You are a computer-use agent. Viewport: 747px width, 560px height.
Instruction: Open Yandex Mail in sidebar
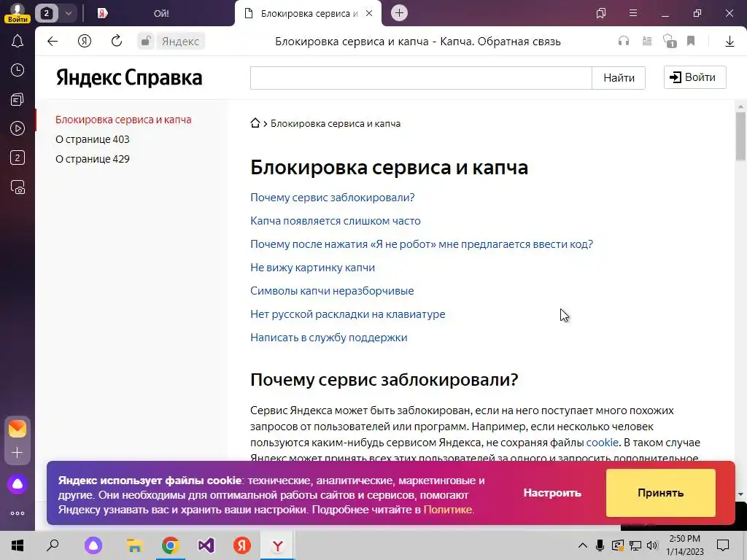pyautogui.click(x=18, y=429)
